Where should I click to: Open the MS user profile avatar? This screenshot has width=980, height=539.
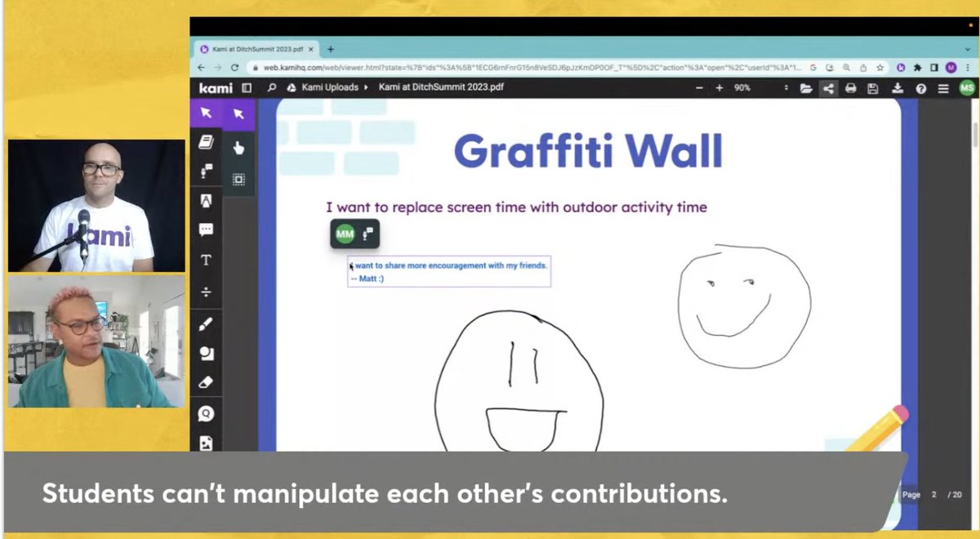click(966, 88)
